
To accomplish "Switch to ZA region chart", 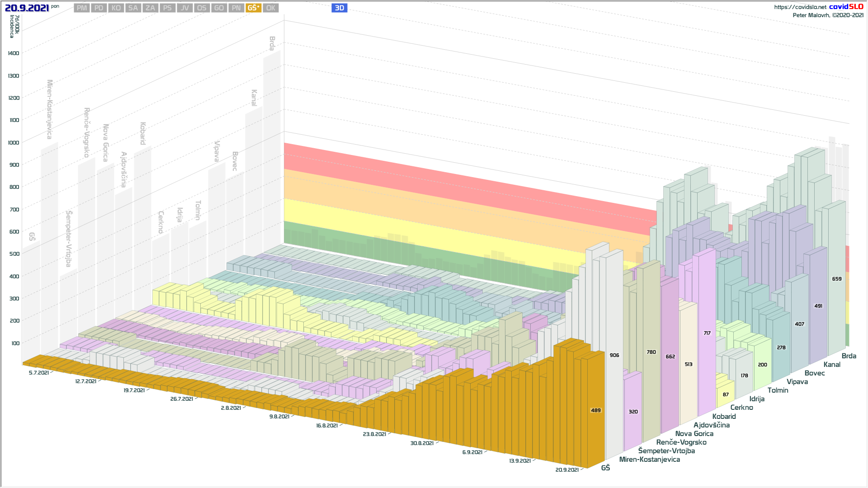I will click(150, 8).
